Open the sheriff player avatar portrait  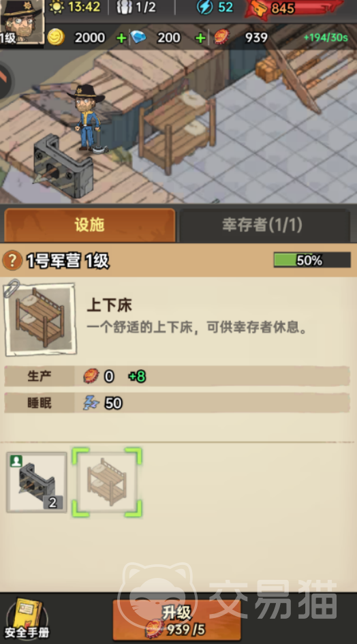(x=22, y=21)
